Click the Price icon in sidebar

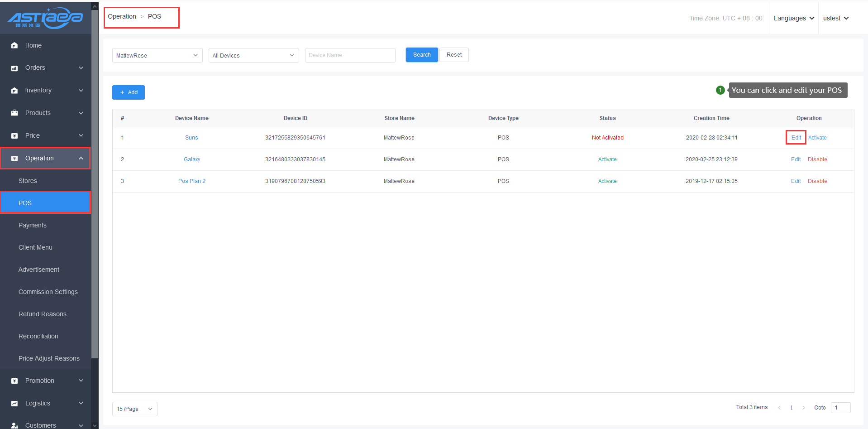pos(14,135)
